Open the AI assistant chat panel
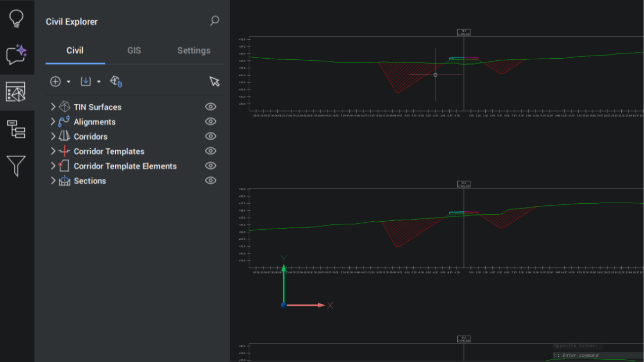644x362 pixels. [x=16, y=55]
